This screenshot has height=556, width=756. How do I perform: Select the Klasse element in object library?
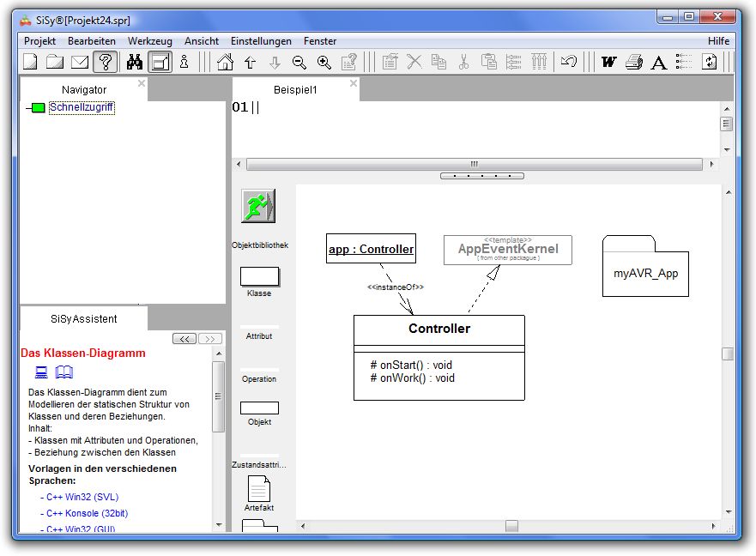click(x=259, y=276)
